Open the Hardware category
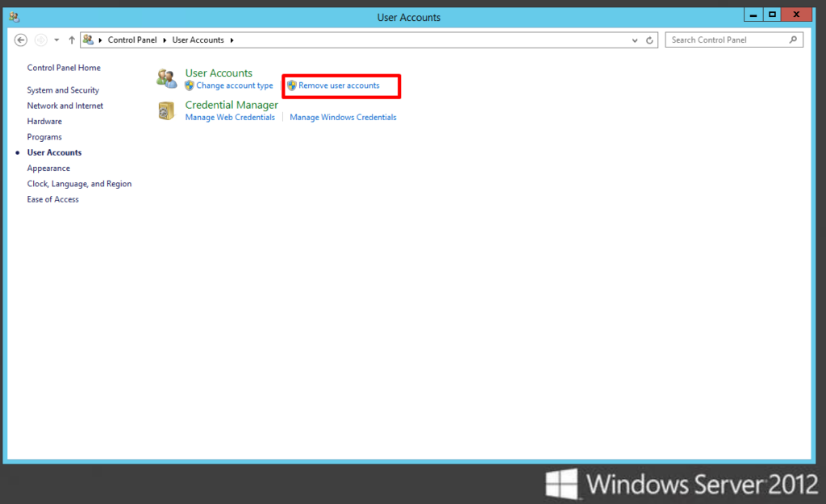 point(45,121)
